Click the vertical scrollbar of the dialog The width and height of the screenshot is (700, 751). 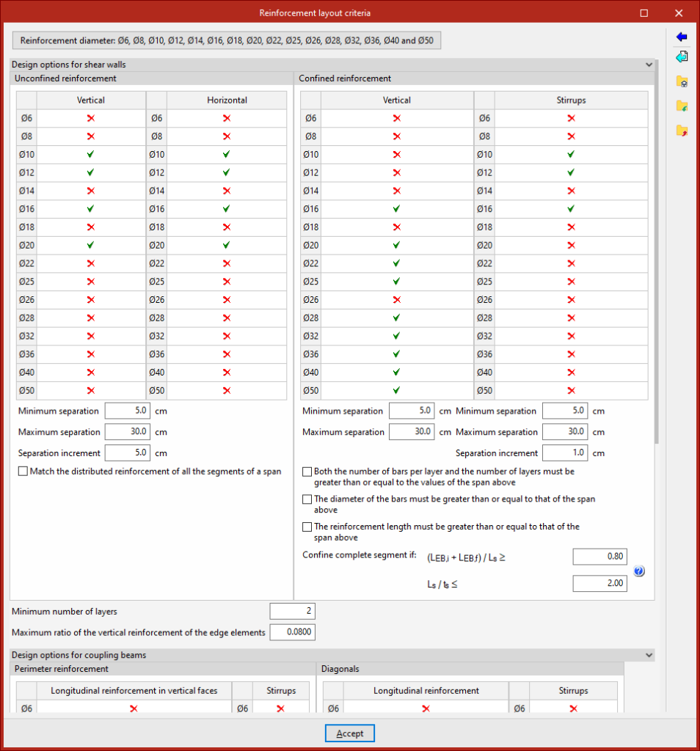[x=657, y=252]
